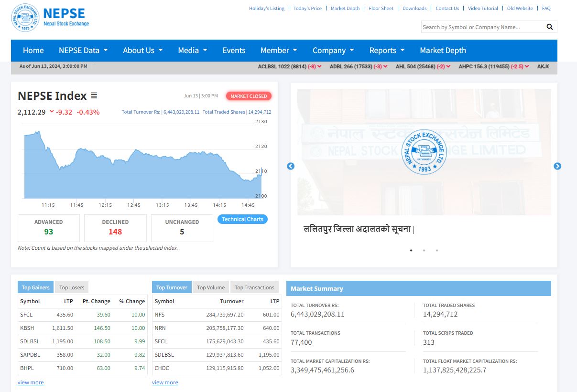Click the red down arrow beside index change

pos(52,112)
